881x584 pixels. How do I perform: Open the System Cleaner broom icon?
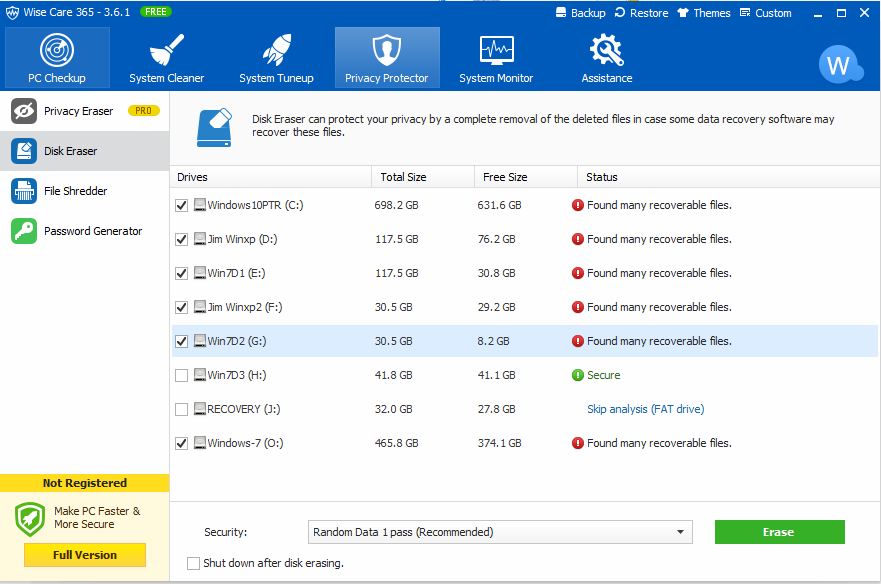(166, 49)
